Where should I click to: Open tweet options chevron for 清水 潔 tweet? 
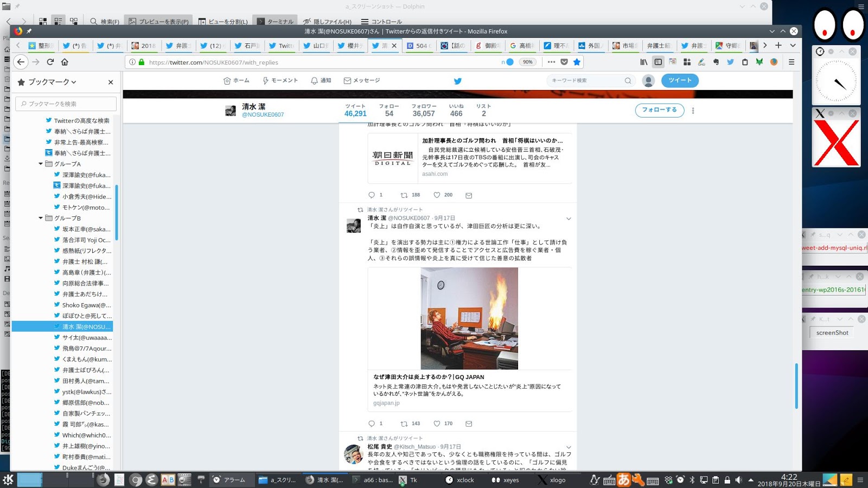pyautogui.click(x=569, y=219)
